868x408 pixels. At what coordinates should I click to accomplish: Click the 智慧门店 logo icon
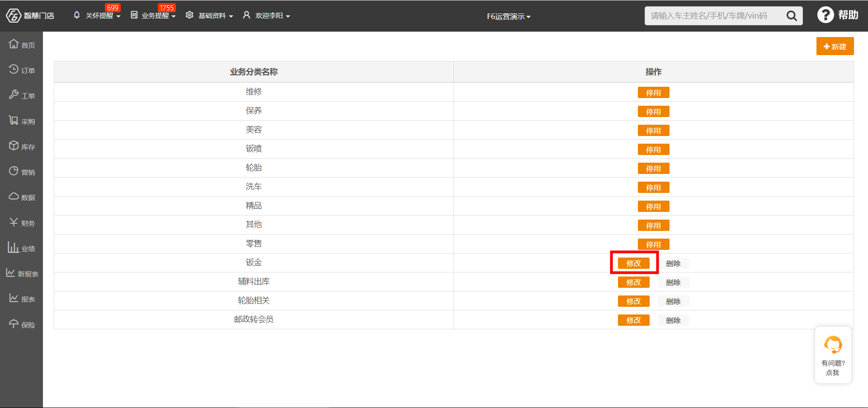tap(14, 15)
